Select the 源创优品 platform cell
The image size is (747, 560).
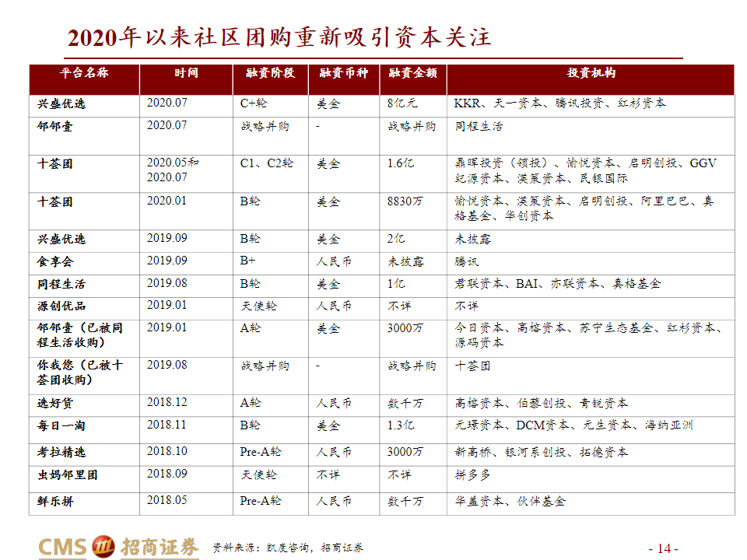click(x=61, y=306)
